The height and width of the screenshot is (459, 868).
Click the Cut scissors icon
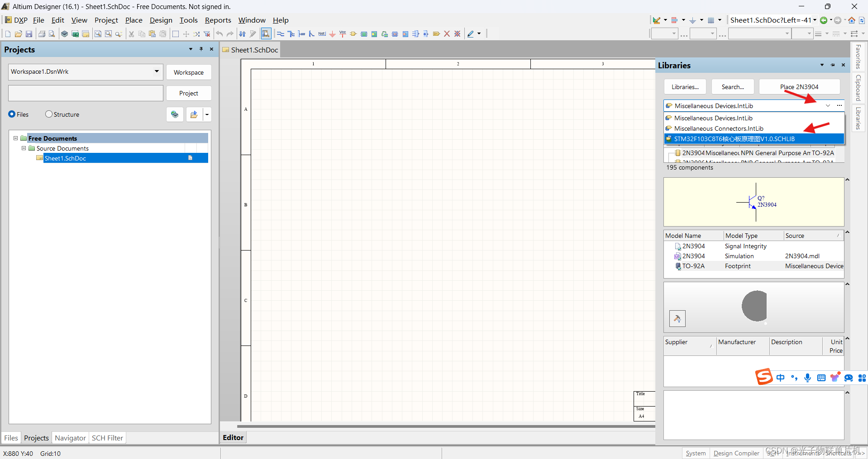(131, 34)
